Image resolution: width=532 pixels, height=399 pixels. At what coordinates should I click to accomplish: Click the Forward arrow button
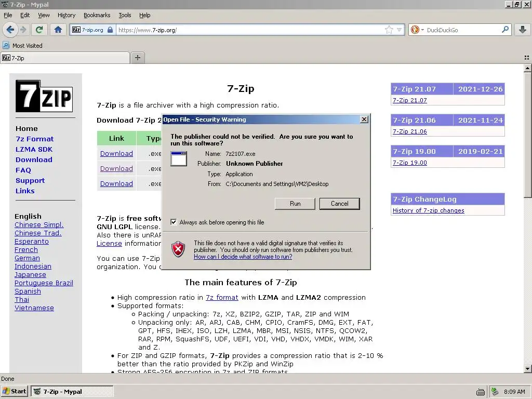[23, 30]
